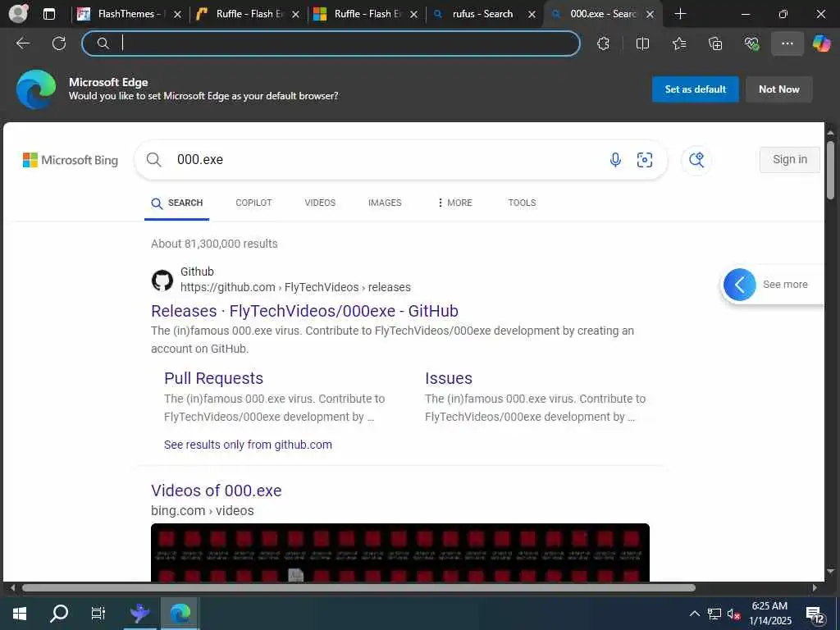Viewport: 840px width, 630px height.
Task: Open the Windows Start menu
Action: click(x=20, y=614)
